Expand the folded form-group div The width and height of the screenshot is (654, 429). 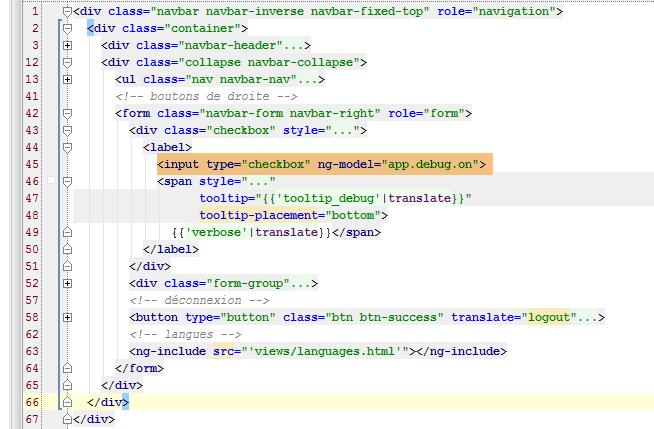click(x=67, y=283)
